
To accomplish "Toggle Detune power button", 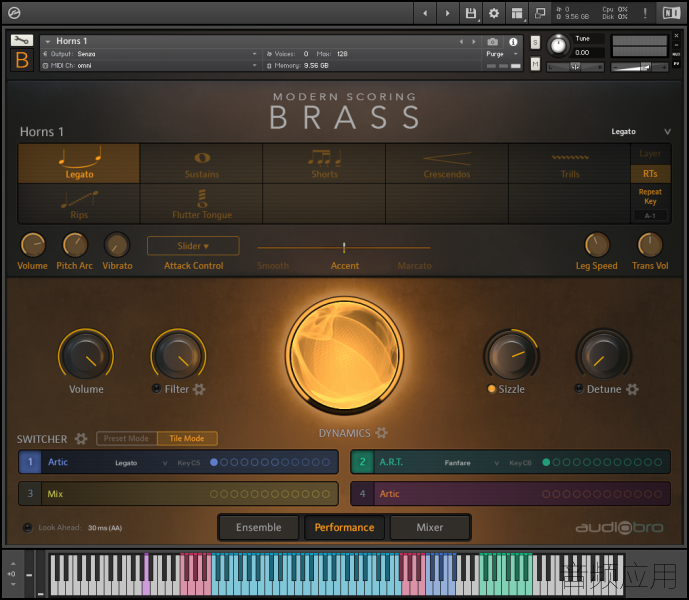I will point(579,389).
